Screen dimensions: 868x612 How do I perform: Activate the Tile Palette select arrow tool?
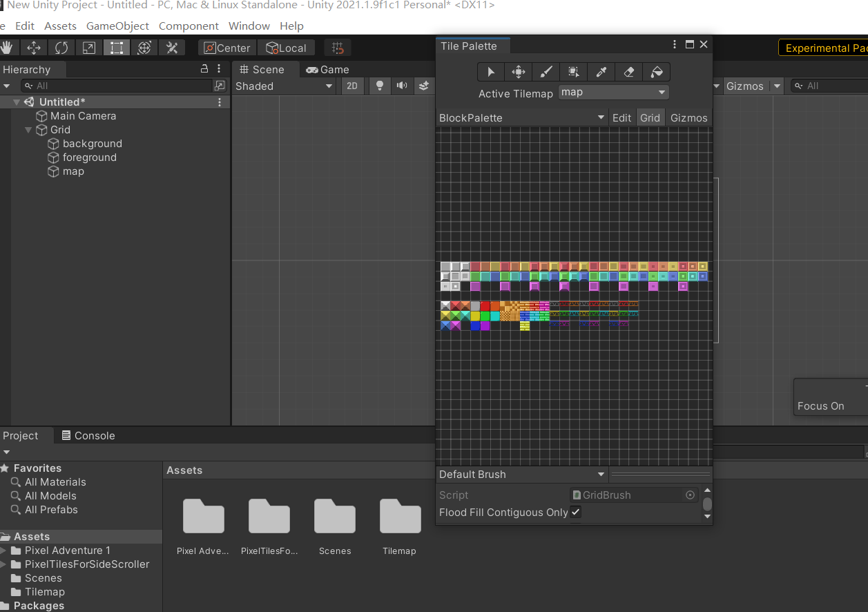click(x=491, y=72)
